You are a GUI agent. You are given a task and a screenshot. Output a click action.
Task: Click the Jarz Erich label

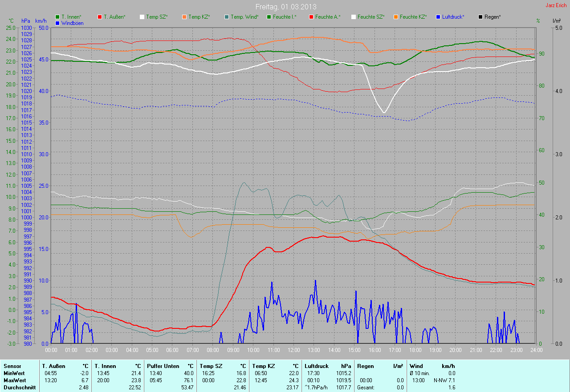tap(557, 5)
